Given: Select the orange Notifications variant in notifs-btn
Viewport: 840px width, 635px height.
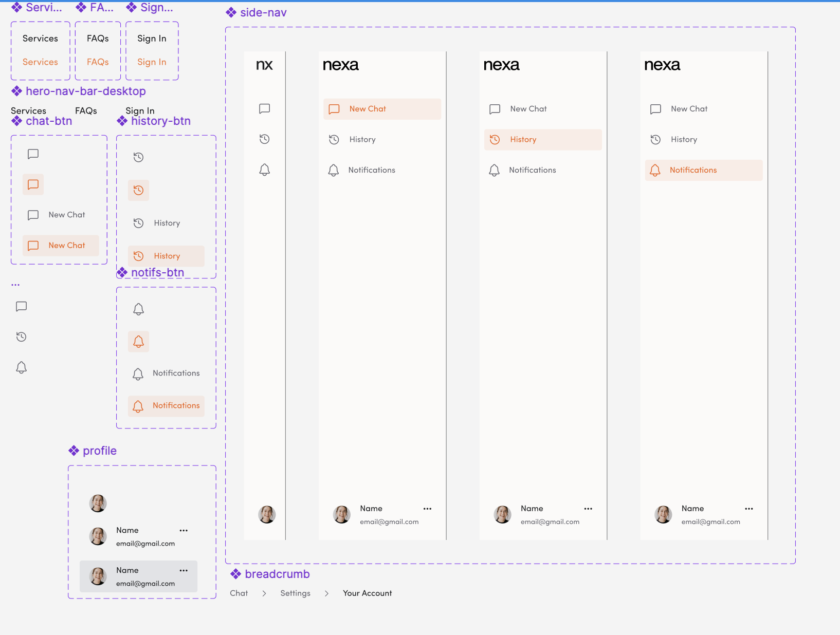Looking at the screenshot, I should [x=166, y=406].
